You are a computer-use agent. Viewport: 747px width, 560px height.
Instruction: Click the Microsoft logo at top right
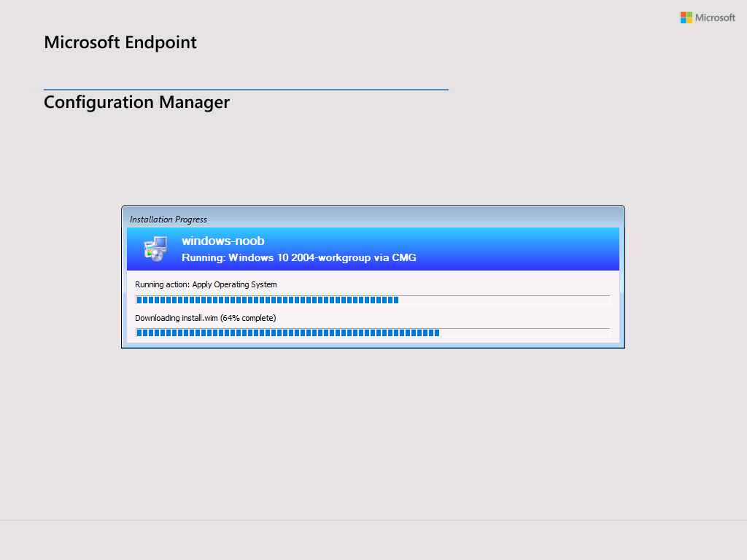[708, 17]
